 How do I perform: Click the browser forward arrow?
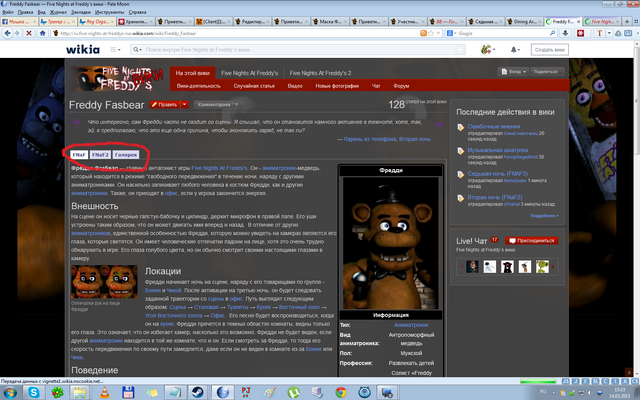[17, 33]
